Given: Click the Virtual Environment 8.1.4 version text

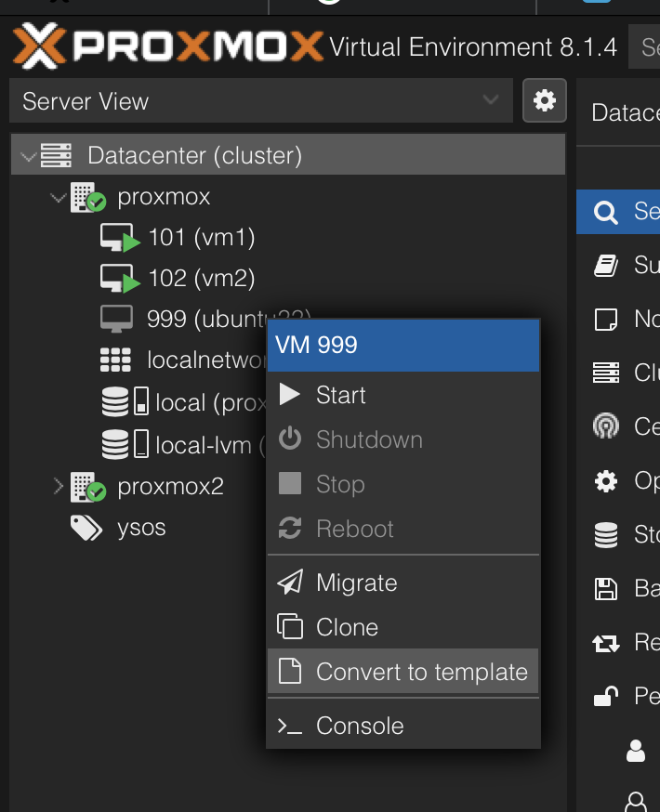Looking at the screenshot, I should click(x=473, y=47).
